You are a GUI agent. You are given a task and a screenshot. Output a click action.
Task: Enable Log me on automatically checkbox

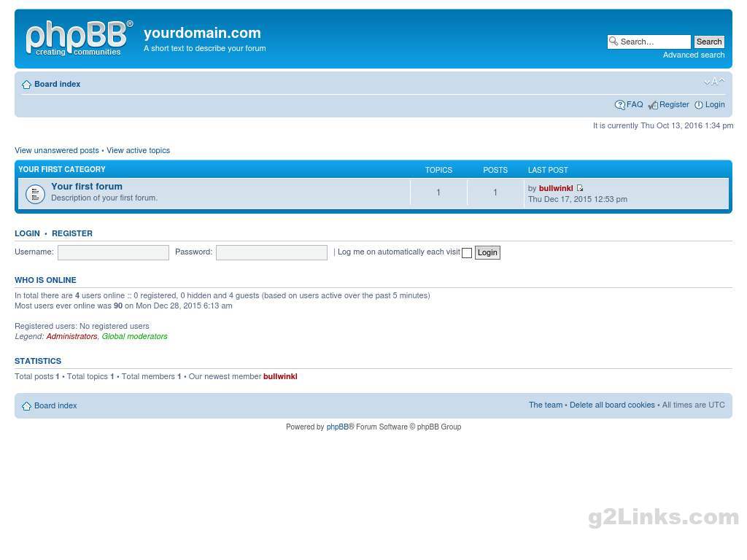point(467,253)
